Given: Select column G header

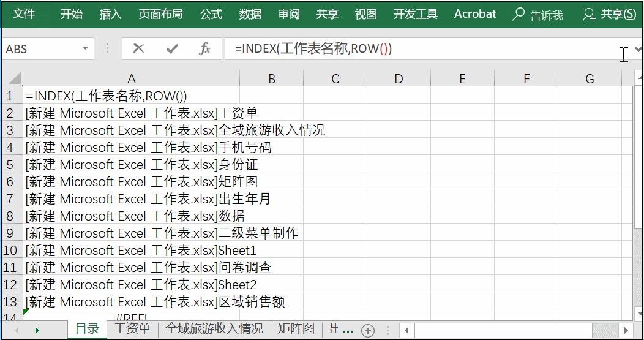Looking at the screenshot, I should (x=590, y=78).
